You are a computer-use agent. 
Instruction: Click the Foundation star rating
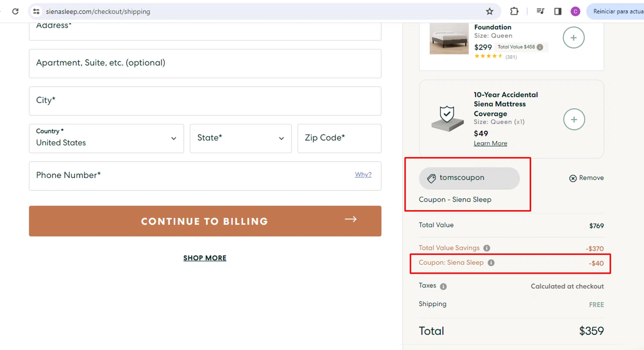[488, 56]
